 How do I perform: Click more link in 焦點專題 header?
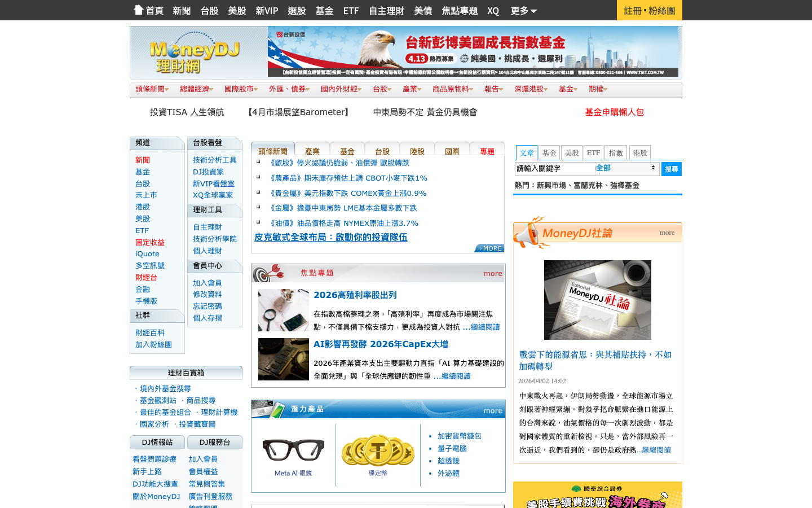[x=493, y=274]
